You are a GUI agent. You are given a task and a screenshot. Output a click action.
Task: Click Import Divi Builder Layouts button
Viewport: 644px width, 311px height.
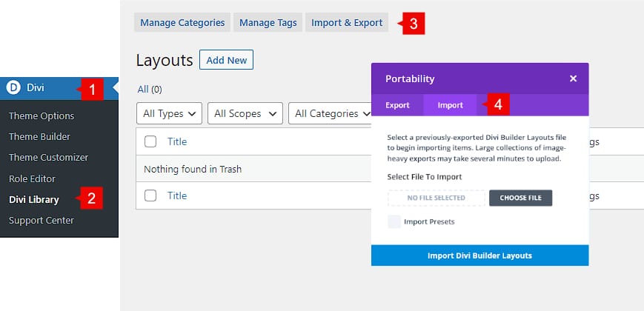pos(479,255)
